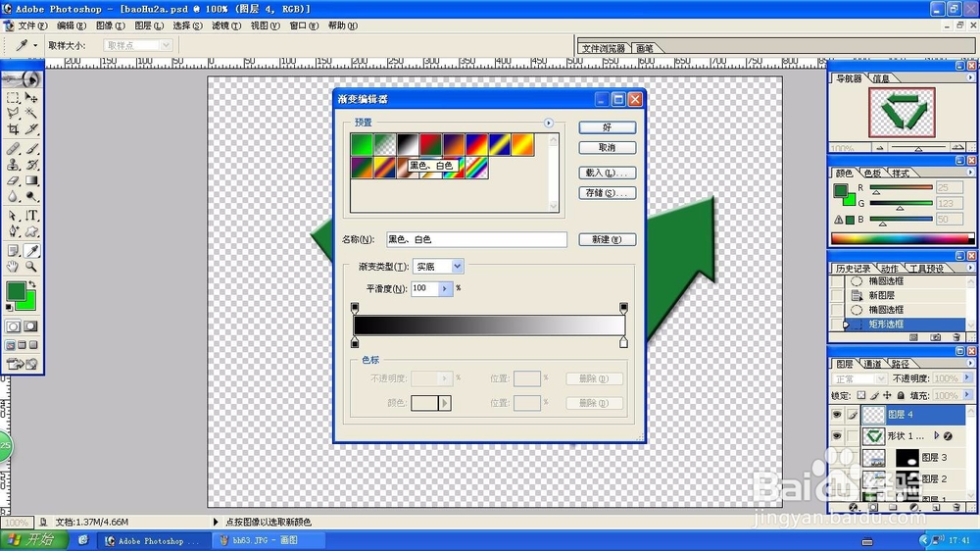Select the Notes tool
980x551 pixels.
tap(13, 250)
